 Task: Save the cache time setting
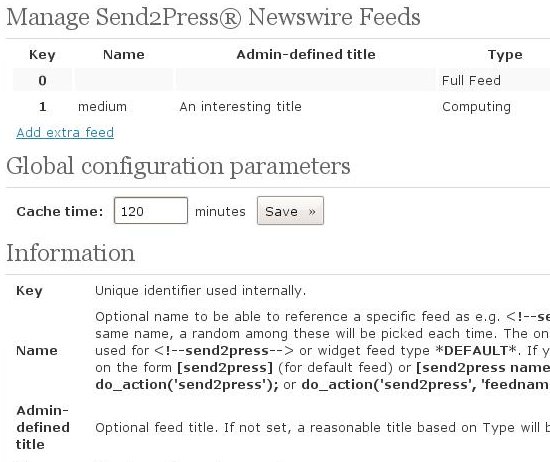(x=290, y=211)
